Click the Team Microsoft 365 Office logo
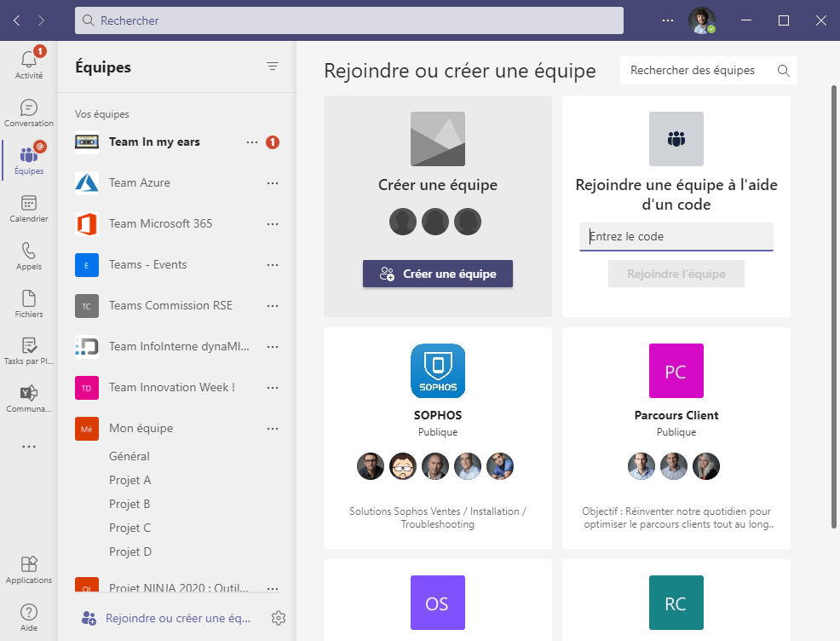This screenshot has width=840, height=641. tap(87, 223)
